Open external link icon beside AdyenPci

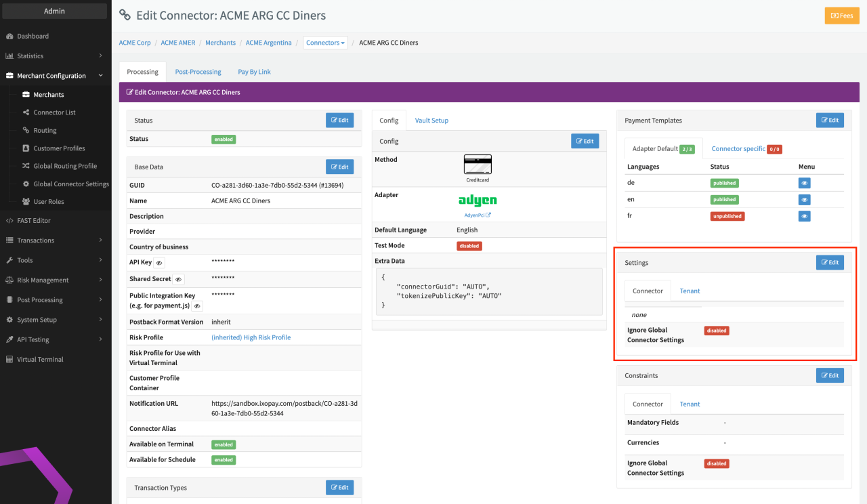tap(488, 215)
